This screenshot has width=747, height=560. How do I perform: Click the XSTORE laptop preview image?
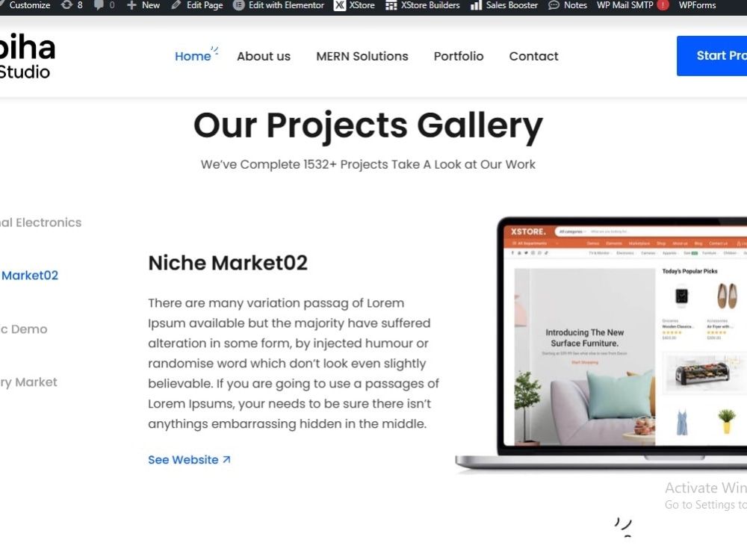(601, 344)
